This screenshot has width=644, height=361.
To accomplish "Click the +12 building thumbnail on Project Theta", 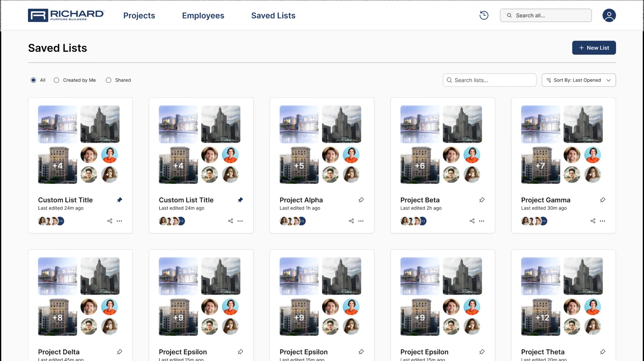I will coord(541,317).
